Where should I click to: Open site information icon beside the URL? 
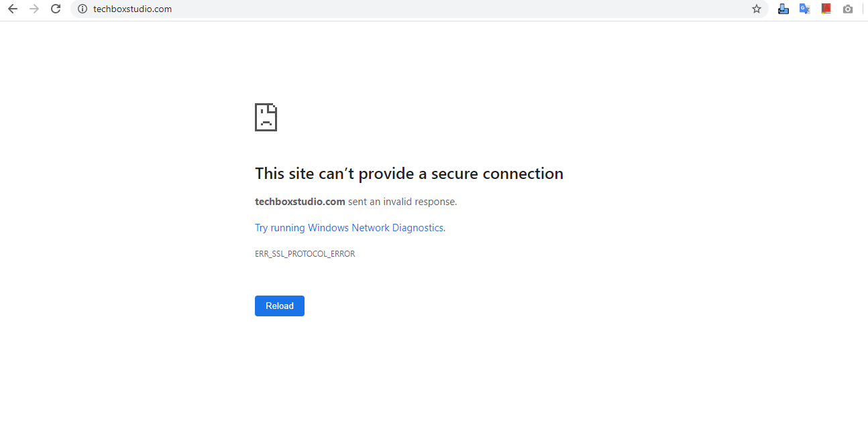click(x=83, y=9)
